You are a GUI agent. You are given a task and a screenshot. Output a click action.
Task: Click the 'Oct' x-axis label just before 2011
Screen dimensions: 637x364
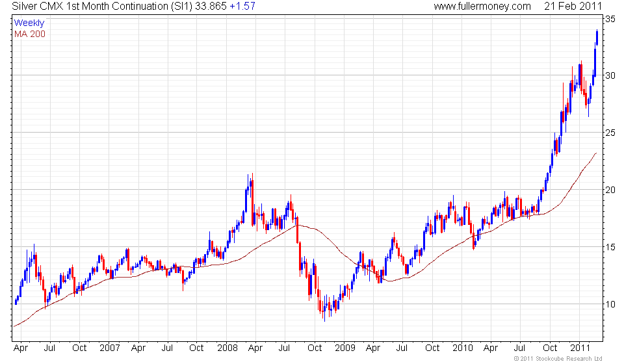pos(550,348)
